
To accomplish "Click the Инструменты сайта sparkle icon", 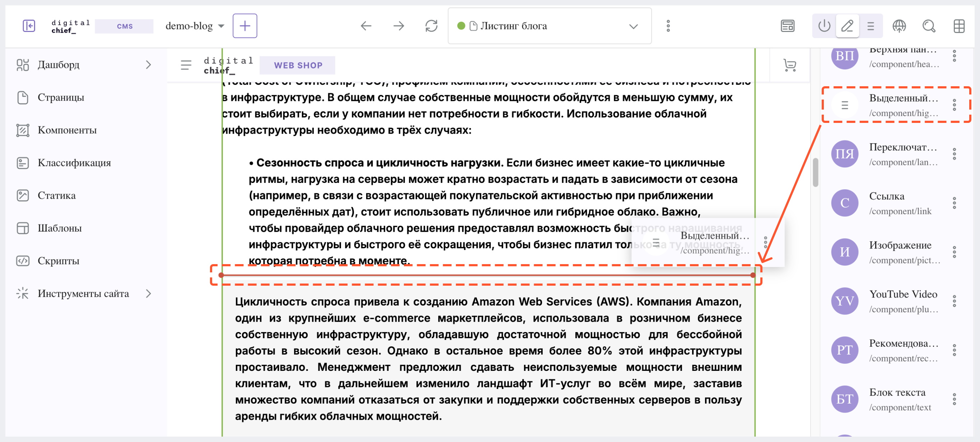I will [23, 294].
